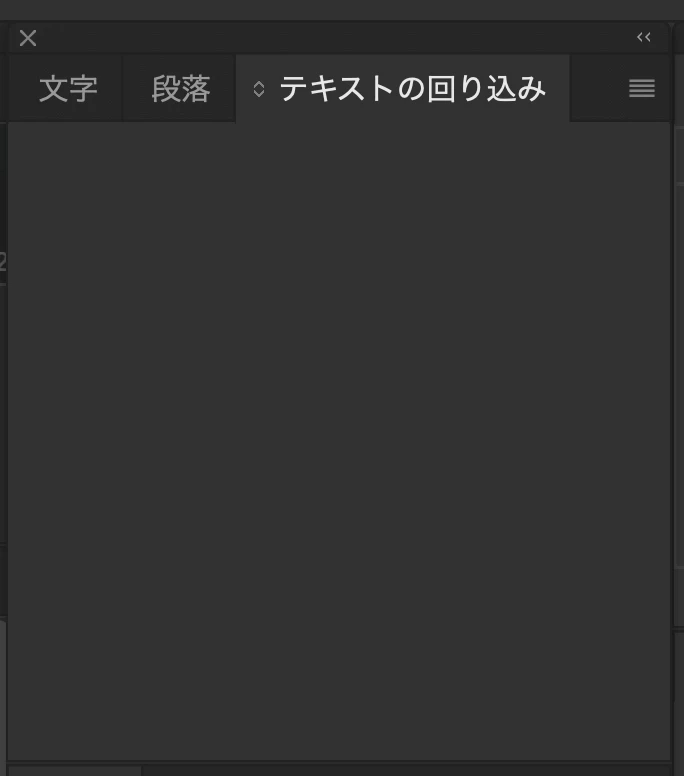Screen dimensions: 684x776
Task: Show character settings via 文字 label
Action: (68, 89)
